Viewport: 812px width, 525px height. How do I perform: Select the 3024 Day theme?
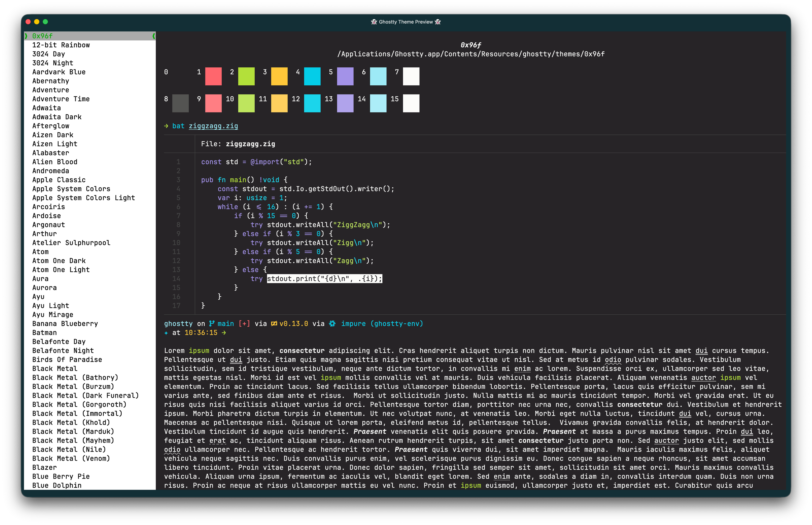pos(48,54)
